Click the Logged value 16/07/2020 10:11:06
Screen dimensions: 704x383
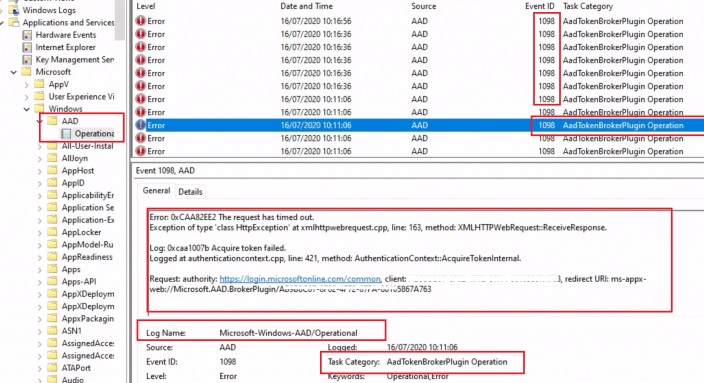[422, 347]
